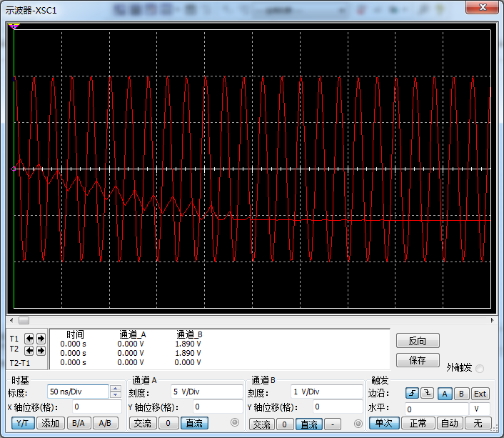The height and width of the screenshot is (438, 504).
Task: Select 单次 (Single) trigger mode
Action: click(x=384, y=423)
